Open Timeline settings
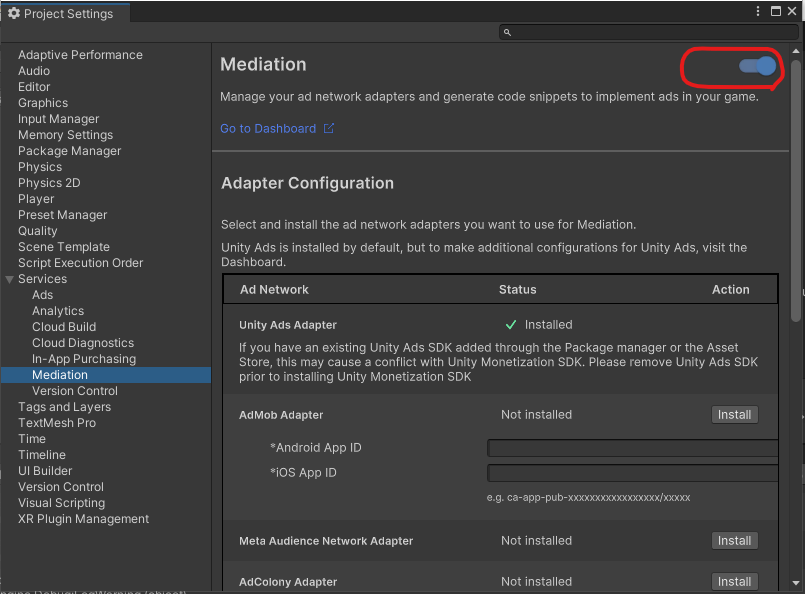Viewport: 805px width, 594px height. tap(42, 455)
